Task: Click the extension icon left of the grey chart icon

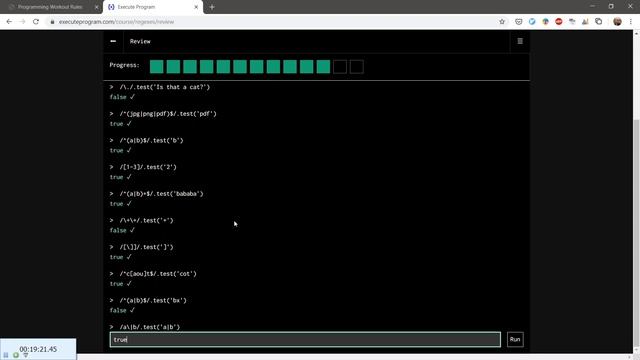Action: [x=572, y=22]
